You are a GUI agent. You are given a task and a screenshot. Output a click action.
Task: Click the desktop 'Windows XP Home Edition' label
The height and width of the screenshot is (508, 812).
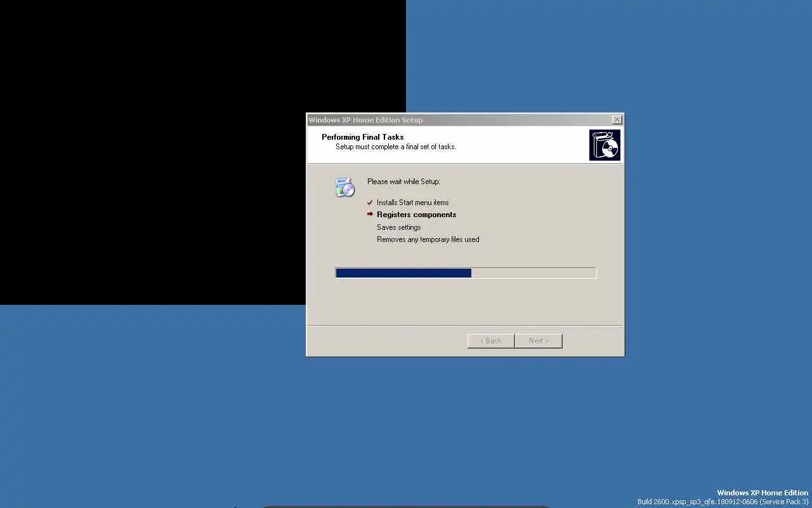[x=763, y=493]
